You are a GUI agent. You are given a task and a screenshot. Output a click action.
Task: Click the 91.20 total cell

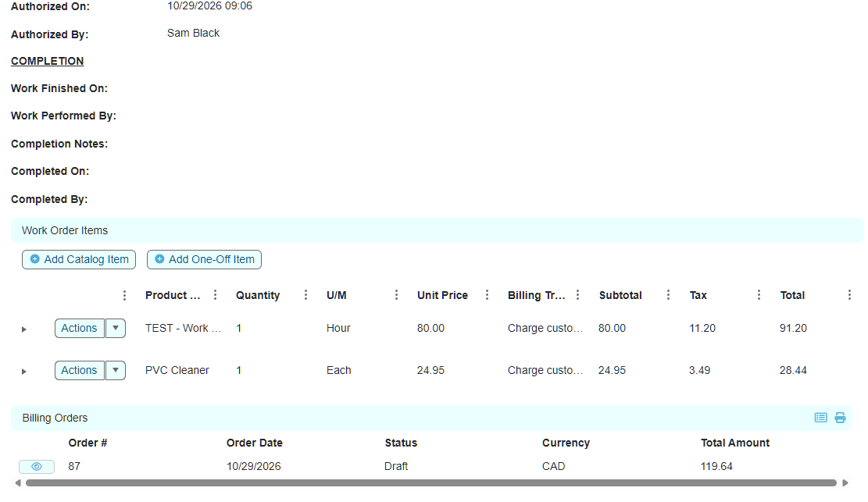coord(793,328)
